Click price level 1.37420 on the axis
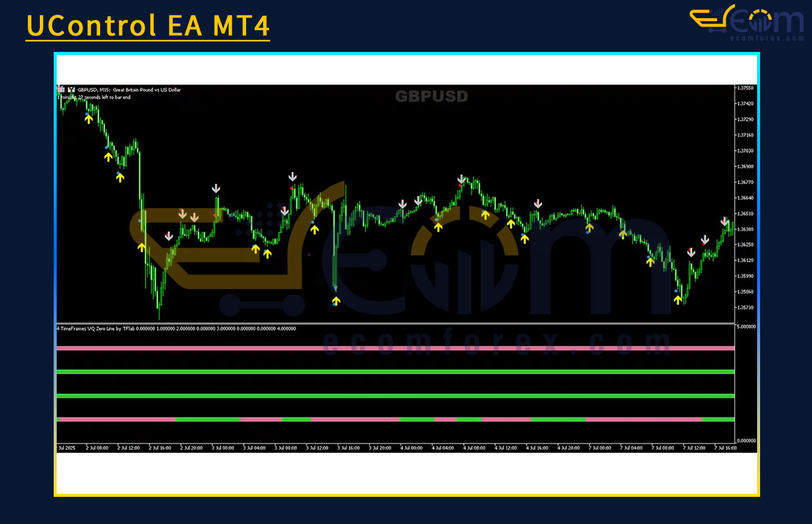 click(746, 103)
